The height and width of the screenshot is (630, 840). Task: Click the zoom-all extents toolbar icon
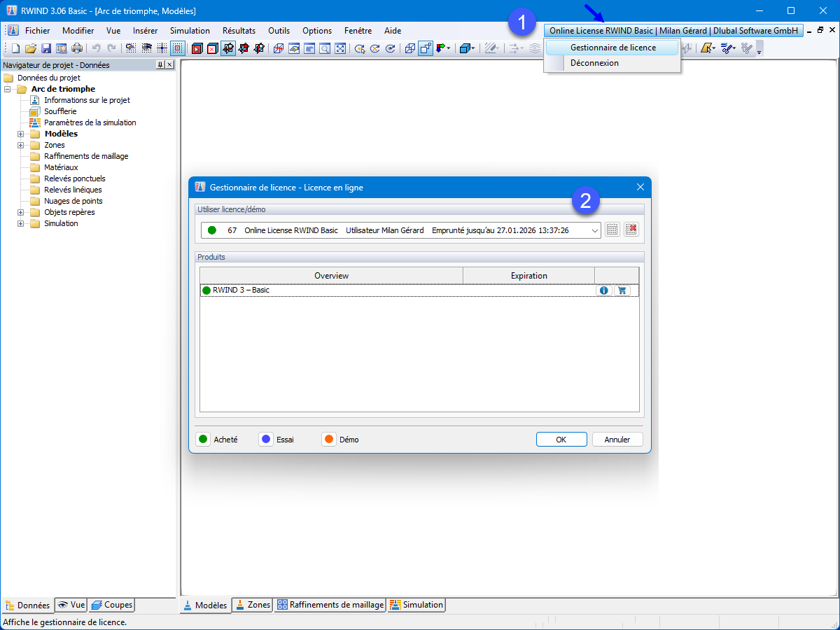pos(340,48)
